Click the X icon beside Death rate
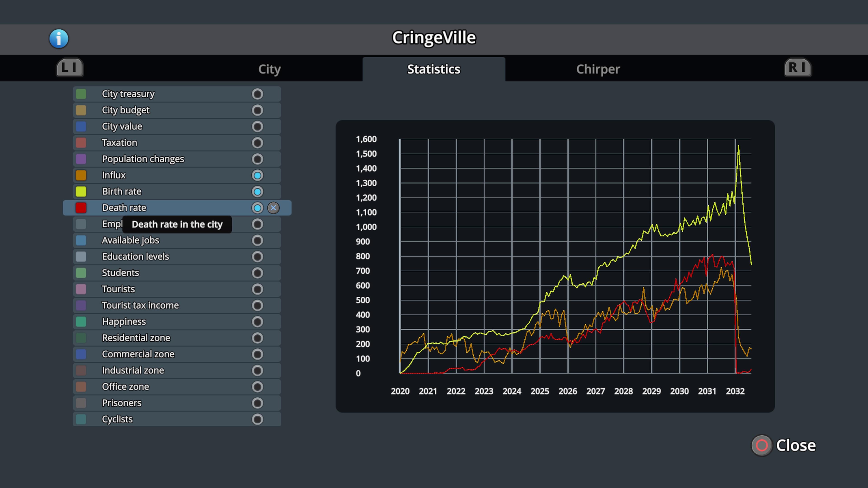868x488 pixels. (x=273, y=208)
